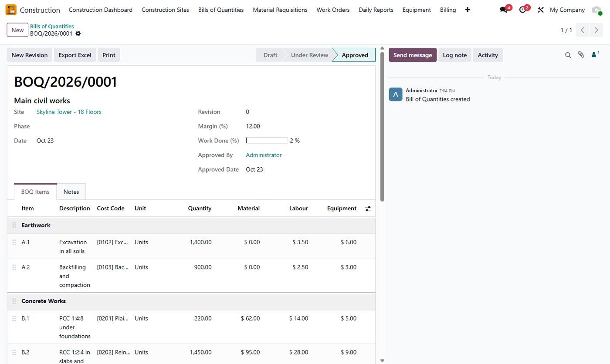Open Skyline Tower - 18 Floors site link
Screen dimensions: 610x364
coord(69,112)
